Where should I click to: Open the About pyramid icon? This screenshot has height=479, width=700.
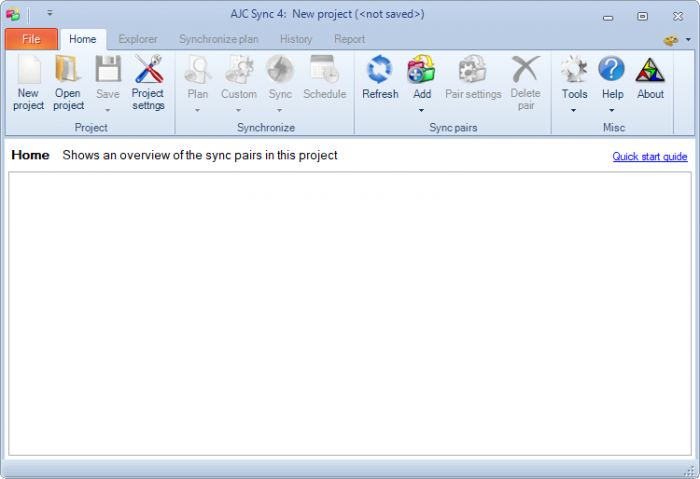point(650,71)
